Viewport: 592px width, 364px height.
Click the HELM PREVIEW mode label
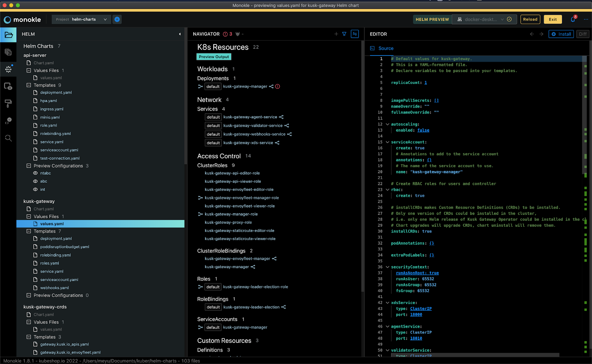(x=432, y=19)
